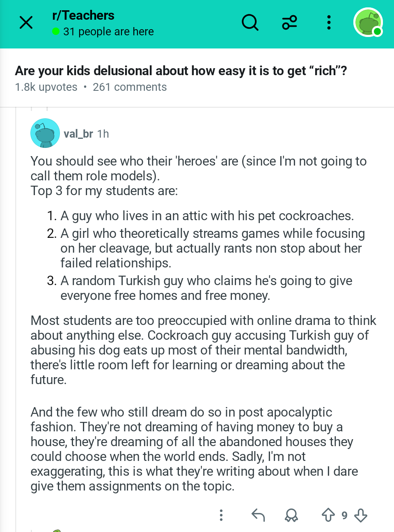394x532 pixels.
Task: Open the r/Teachers subreddit title
Action: tap(83, 15)
